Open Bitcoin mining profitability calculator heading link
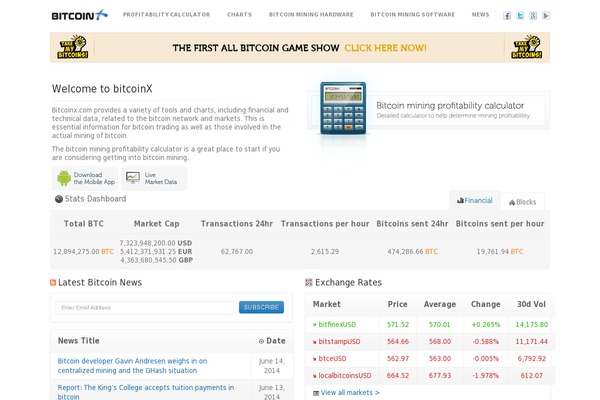Image resolution: width=600 pixels, height=400 pixels. pos(450,105)
